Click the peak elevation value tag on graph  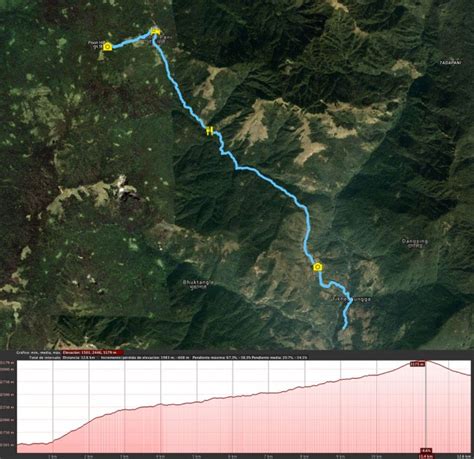418,364
